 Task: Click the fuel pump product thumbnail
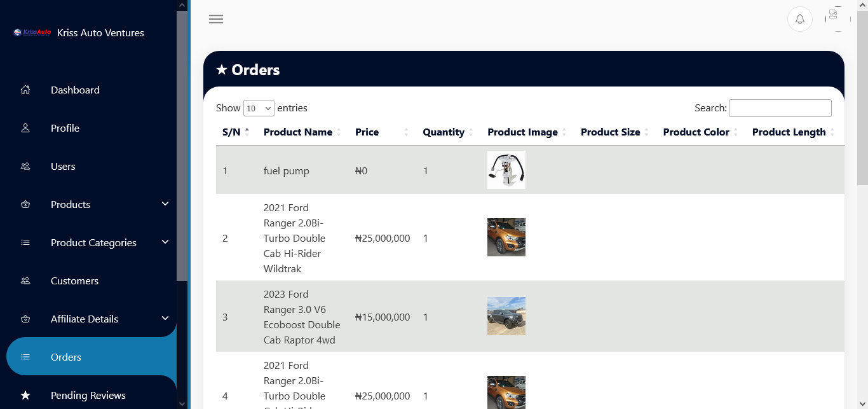coord(506,170)
